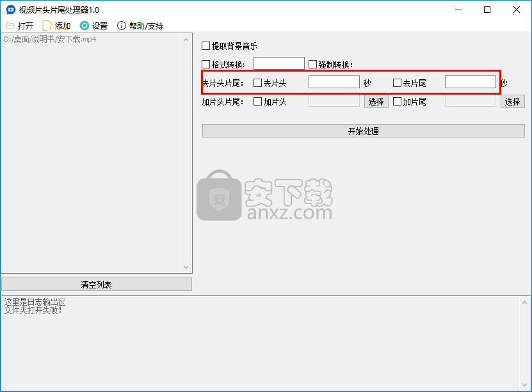Image resolution: width=532 pixels, height=392 pixels.
Task: Click the 格式转换 format input field
Action: click(x=279, y=63)
